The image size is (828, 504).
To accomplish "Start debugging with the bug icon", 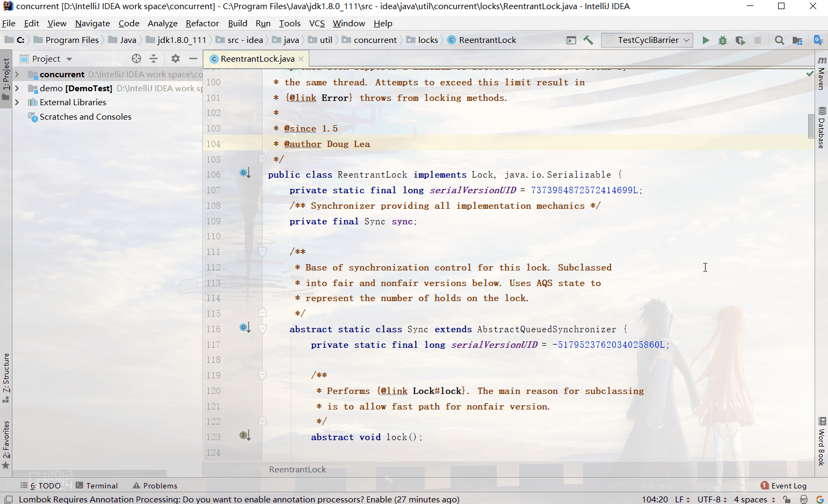I will pyautogui.click(x=723, y=40).
